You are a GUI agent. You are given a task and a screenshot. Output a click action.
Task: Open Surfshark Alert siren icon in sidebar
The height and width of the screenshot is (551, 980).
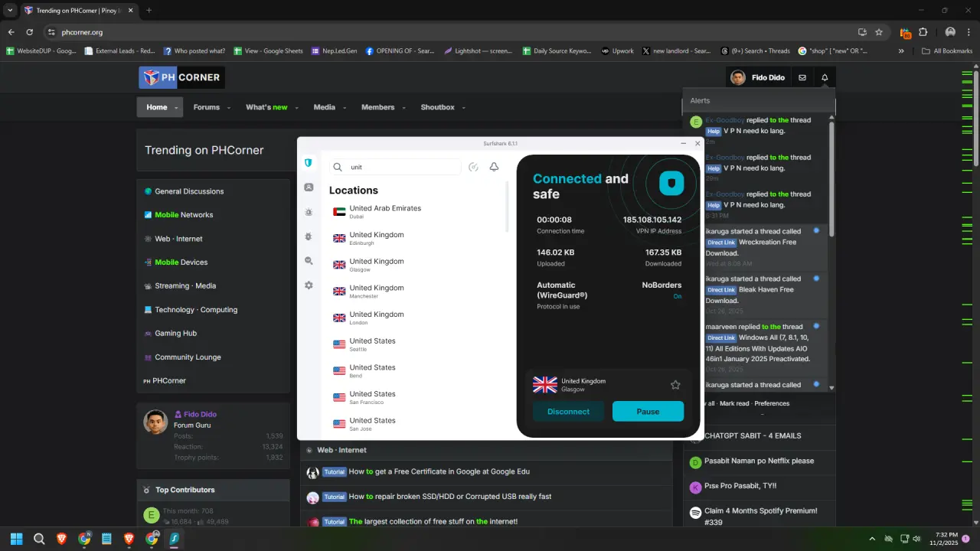[309, 213]
